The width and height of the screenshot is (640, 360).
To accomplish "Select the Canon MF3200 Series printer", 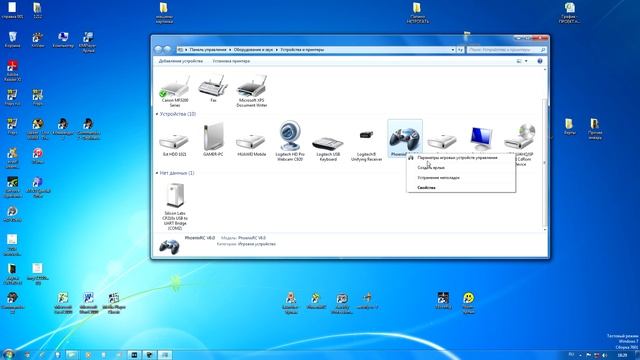I will [x=175, y=91].
